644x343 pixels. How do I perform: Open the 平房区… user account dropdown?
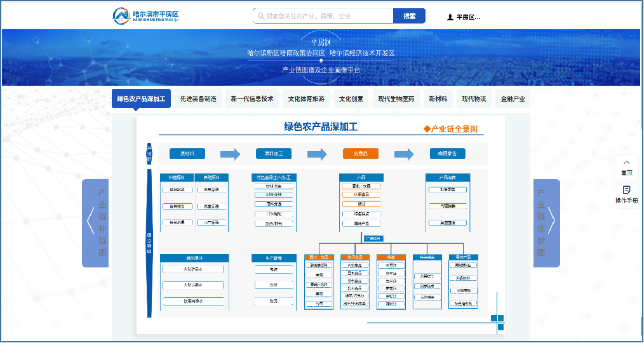(x=468, y=17)
